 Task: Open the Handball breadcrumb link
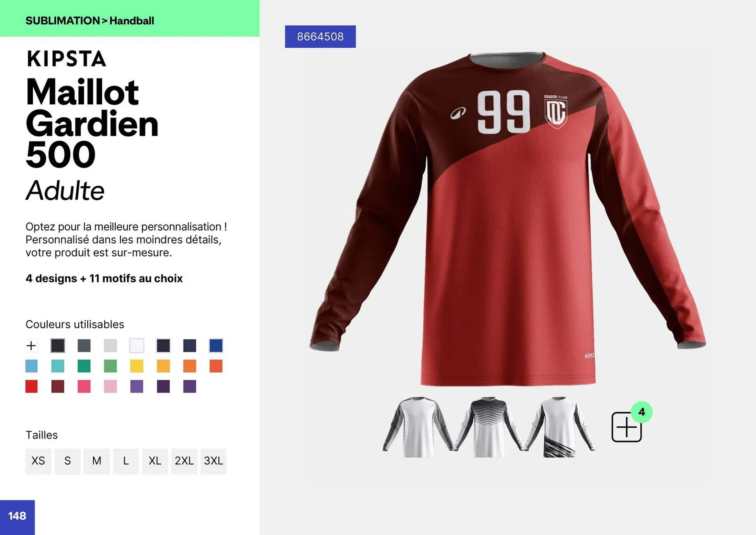pos(132,21)
